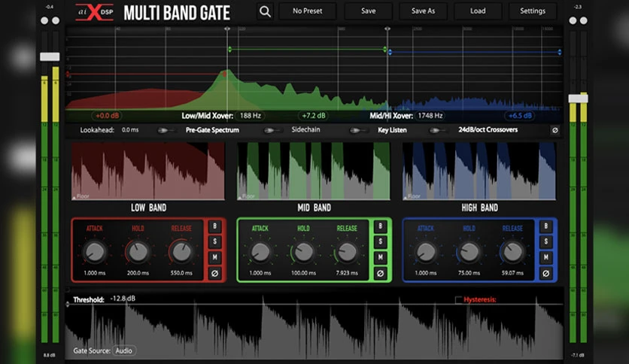Click the low band hold 200.0 ms value
629x364 pixels.
(138, 273)
